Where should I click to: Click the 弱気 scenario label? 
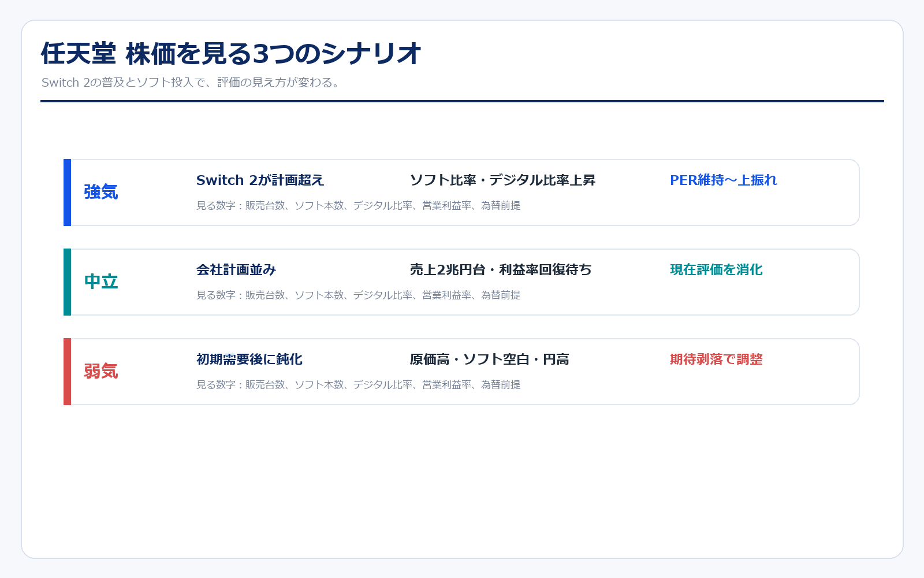tap(101, 371)
